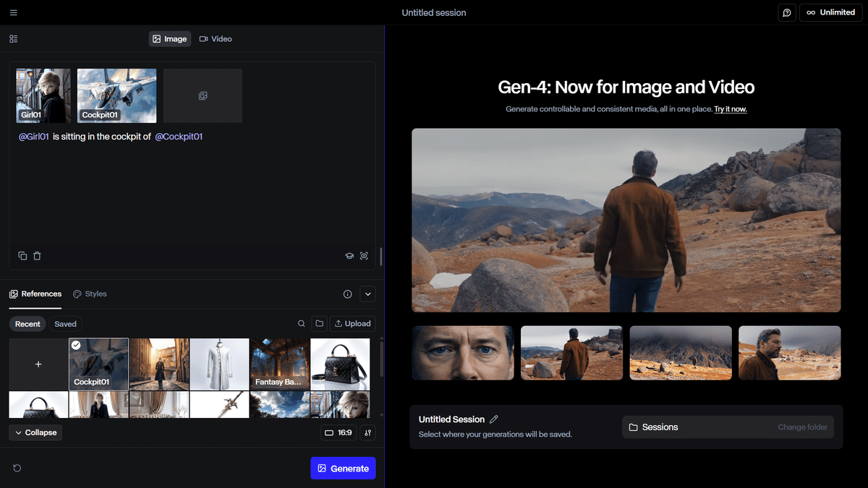Click the panel layout icon beside Image tab
Screen dimensions: 868x488
pos(14,39)
